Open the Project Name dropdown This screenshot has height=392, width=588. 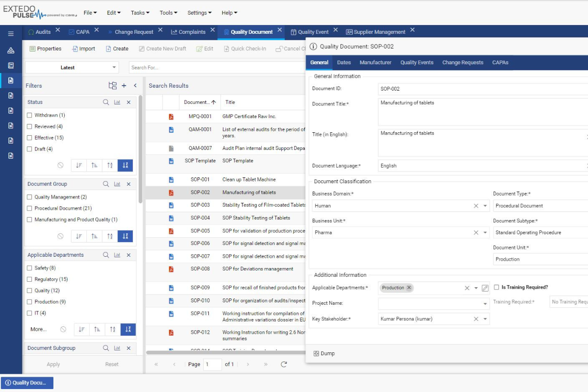[x=485, y=304]
